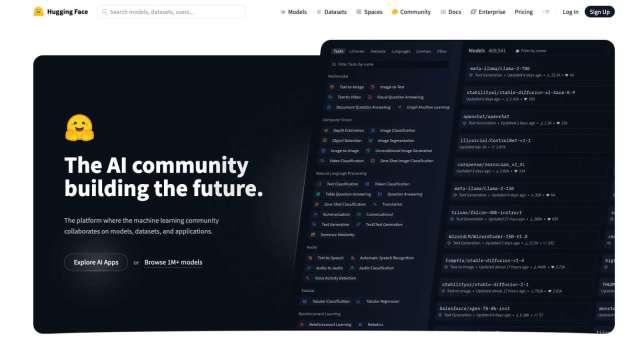Click the Log In link

click(570, 12)
